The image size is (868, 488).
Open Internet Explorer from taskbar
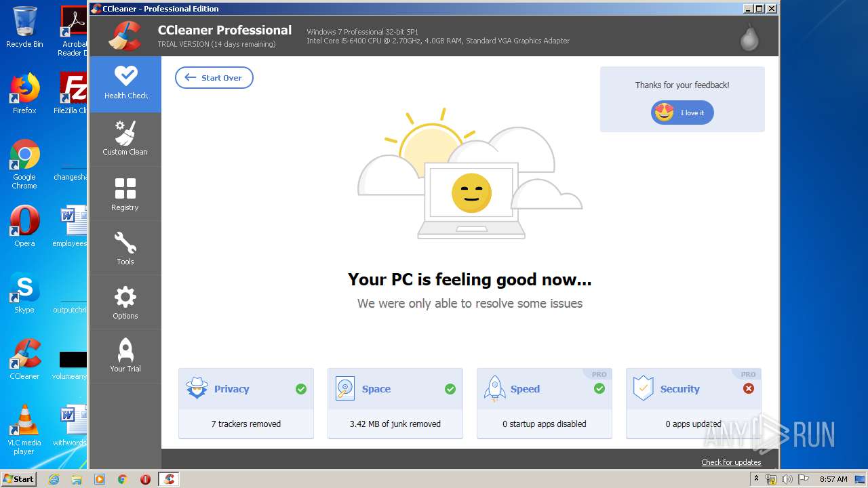pyautogui.click(x=54, y=479)
